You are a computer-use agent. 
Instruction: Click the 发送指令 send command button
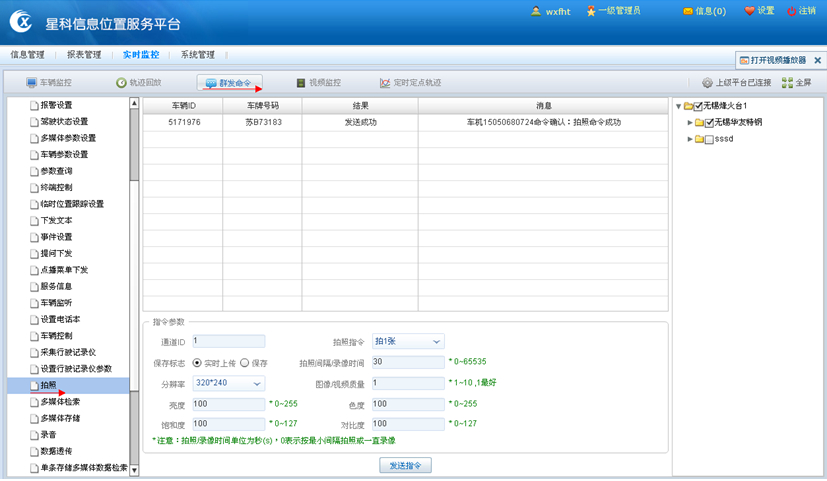tap(405, 465)
